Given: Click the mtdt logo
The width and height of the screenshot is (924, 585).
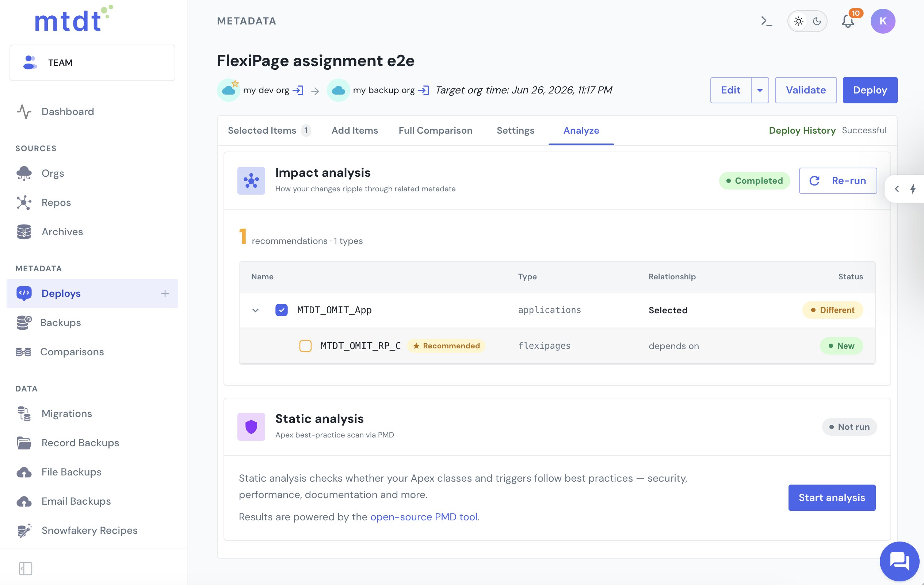Looking at the screenshot, I should [x=74, y=18].
